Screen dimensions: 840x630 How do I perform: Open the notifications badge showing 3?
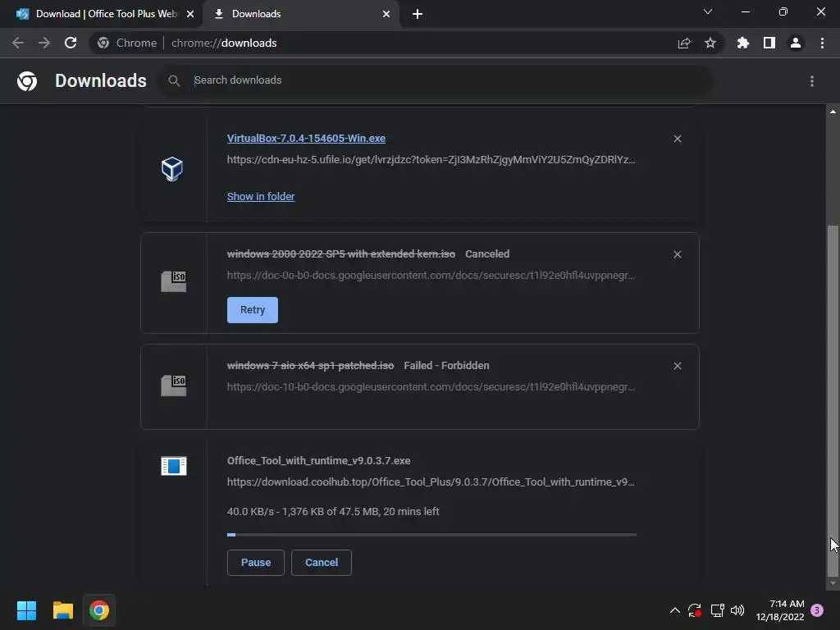pos(817,610)
